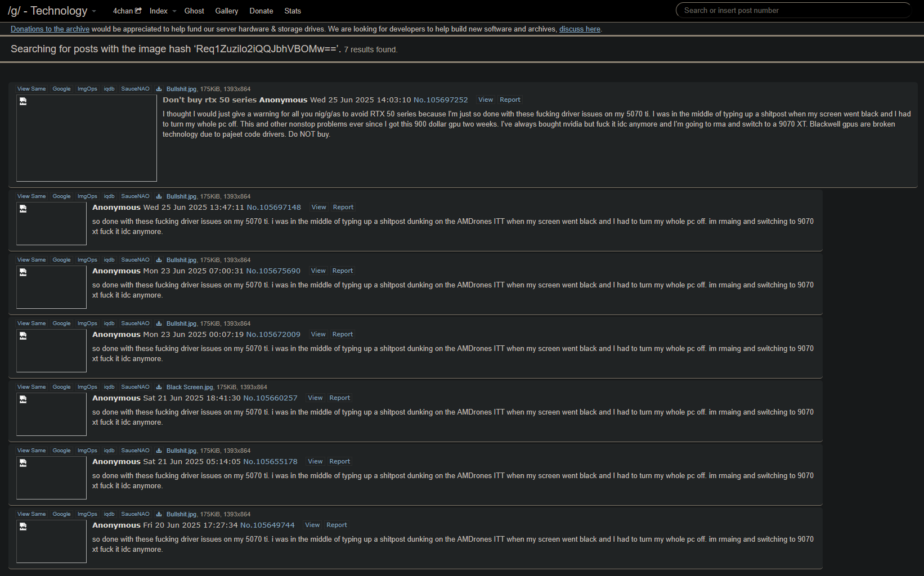The image size is (924, 576).
Task: Report post No.105697148
Action: [343, 207]
